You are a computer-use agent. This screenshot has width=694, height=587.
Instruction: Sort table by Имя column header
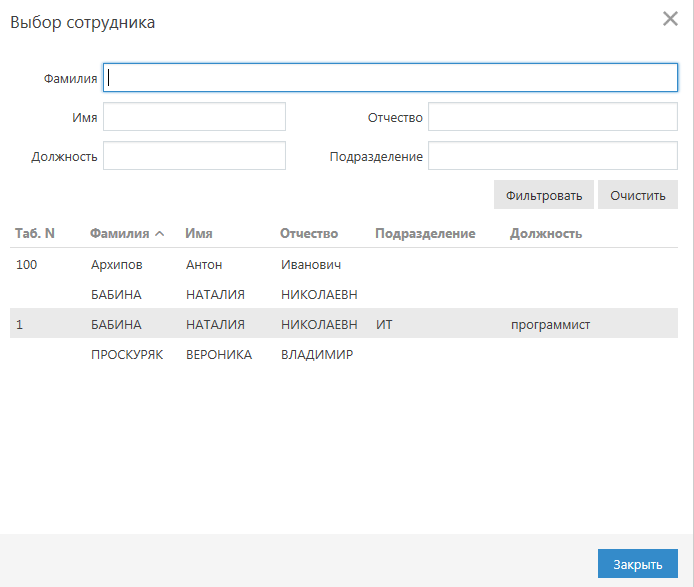(199, 233)
